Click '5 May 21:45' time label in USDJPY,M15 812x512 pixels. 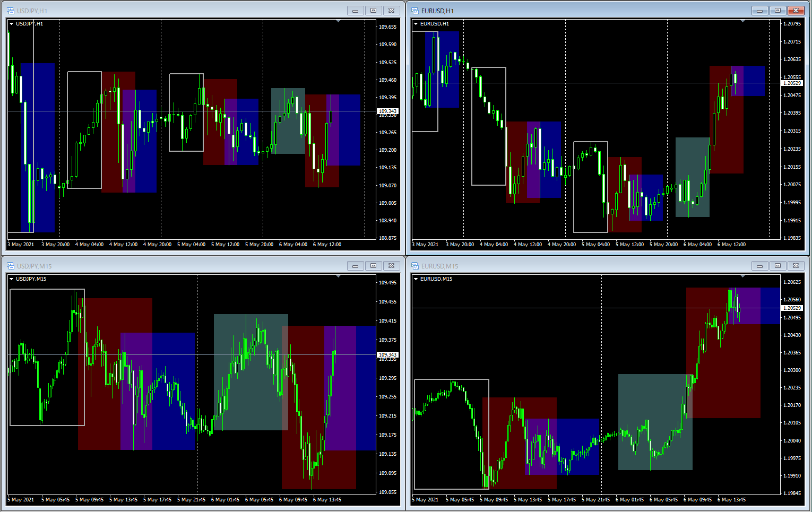coord(191,500)
